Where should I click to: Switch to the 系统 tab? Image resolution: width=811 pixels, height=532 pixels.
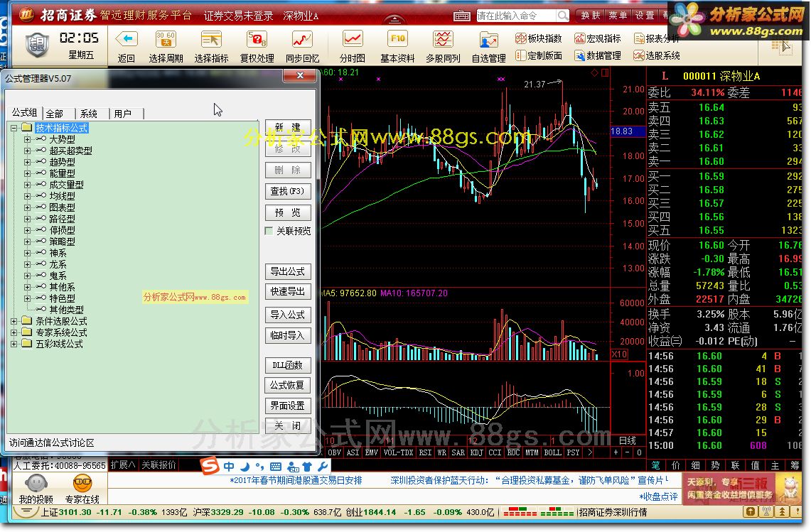[89, 114]
